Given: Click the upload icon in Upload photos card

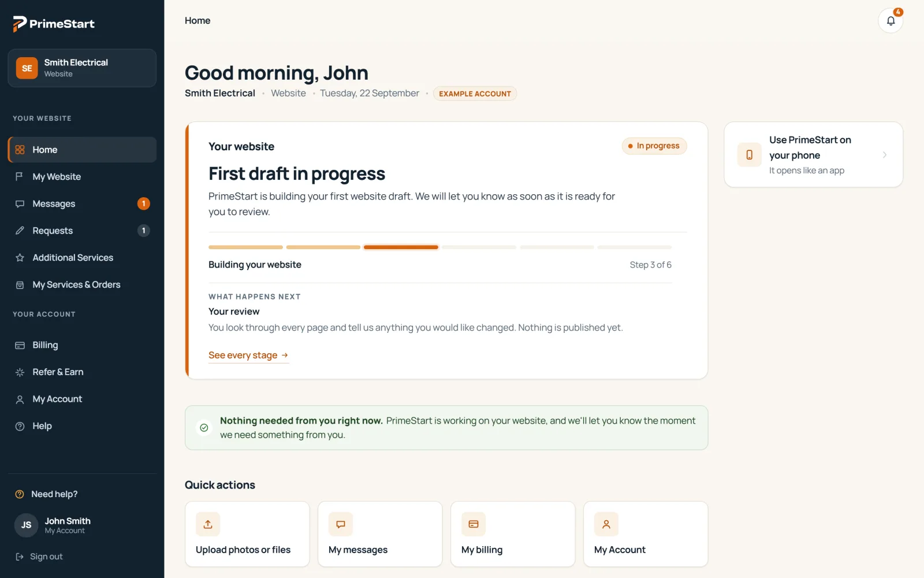Looking at the screenshot, I should (208, 524).
